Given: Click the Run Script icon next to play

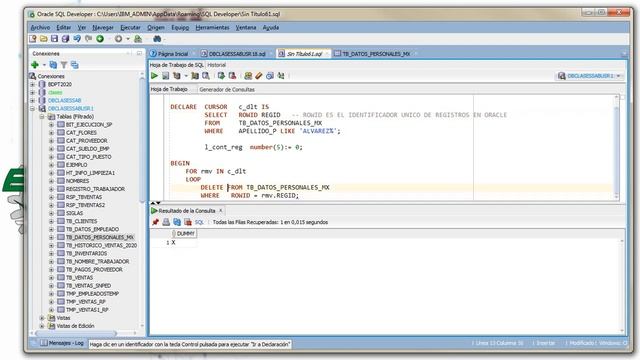Looking at the screenshot, I should (x=165, y=76).
